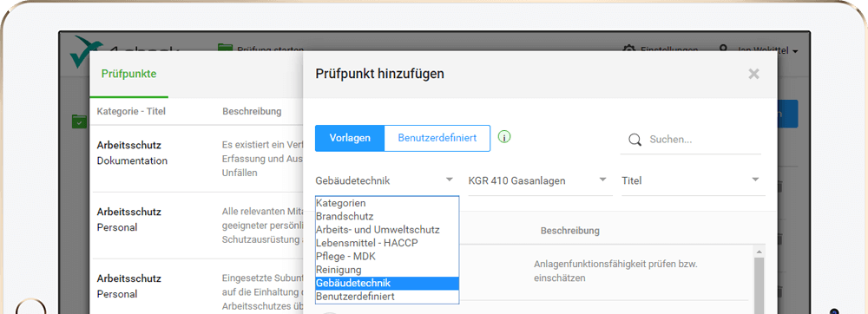Select row text 'Eingesetzte Subunt'
The width and height of the screenshot is (868, 314).
[x=262, y=278]
